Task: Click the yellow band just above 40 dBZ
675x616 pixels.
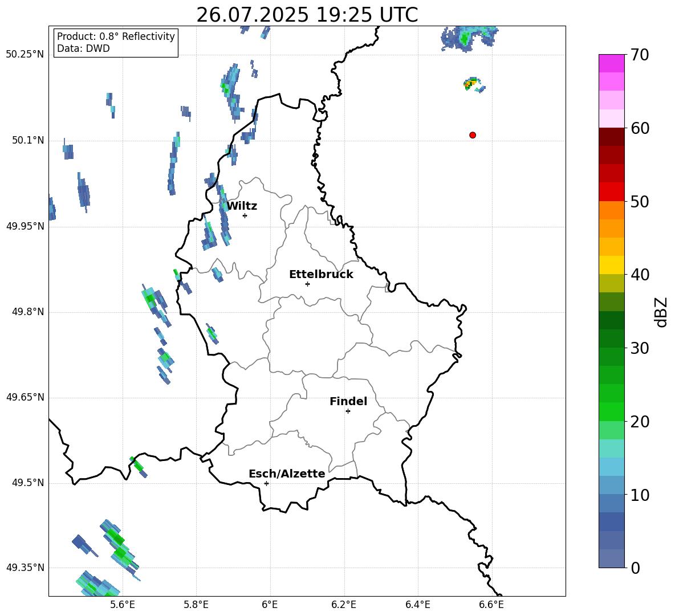Action: [611, 265]
